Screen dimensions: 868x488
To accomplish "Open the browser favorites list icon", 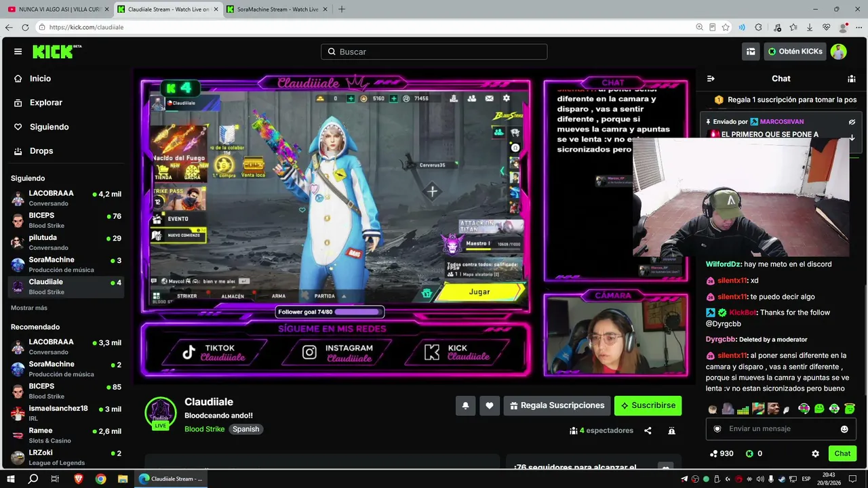I will point(793,27).
